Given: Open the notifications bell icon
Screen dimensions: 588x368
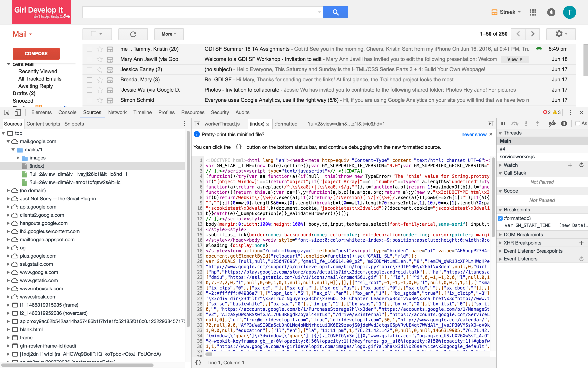Looking at the screenshot, I should point(551,12).
